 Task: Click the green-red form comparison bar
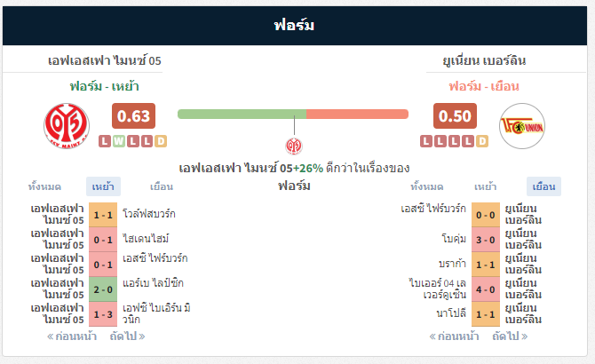(x=293, y=114)
